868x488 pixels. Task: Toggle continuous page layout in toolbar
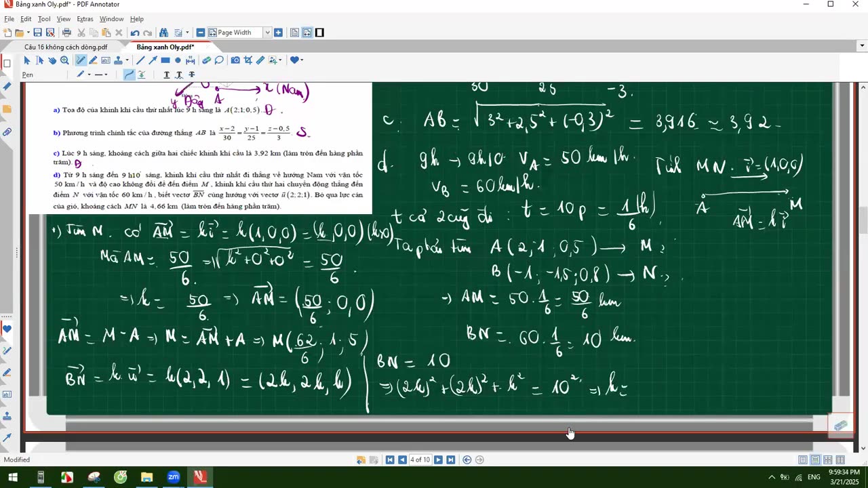(307, 33)
